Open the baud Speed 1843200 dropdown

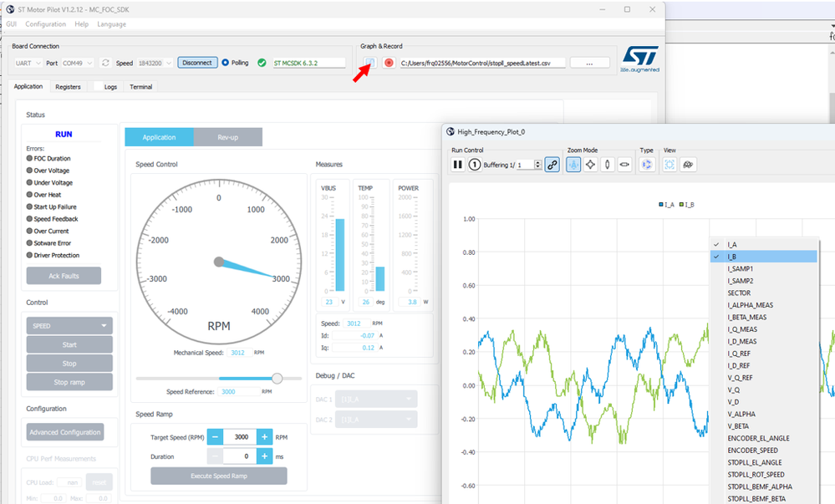coord(155,63)
